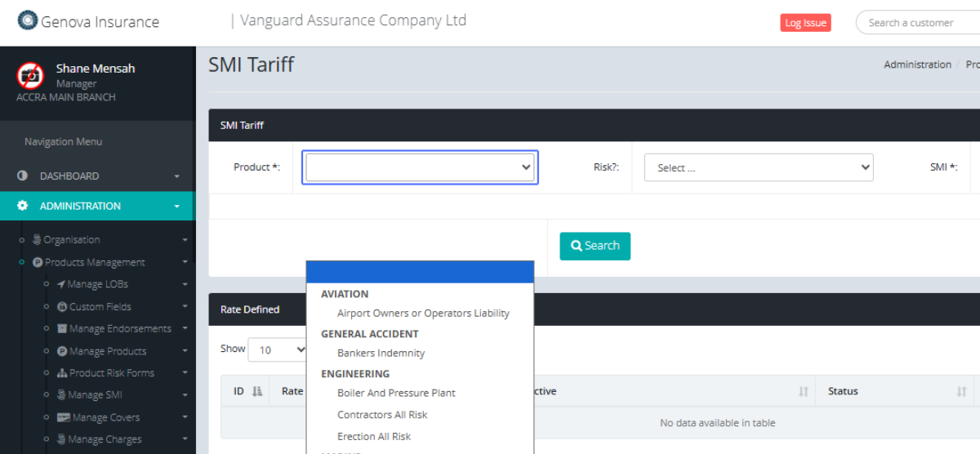The image size is (980, 454).
Task: Open the Risk select dropdown
Action: pyautogui.click(x=759, y=168)
